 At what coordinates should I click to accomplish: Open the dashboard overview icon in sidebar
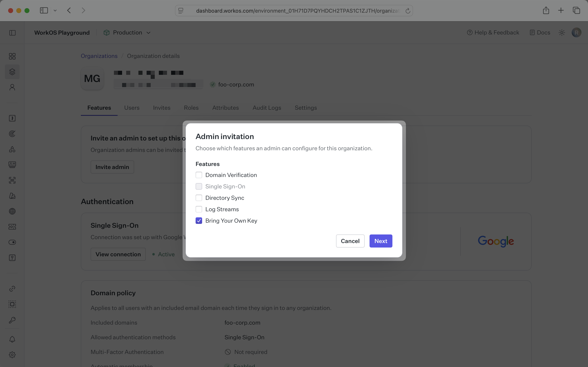point(12,56)
